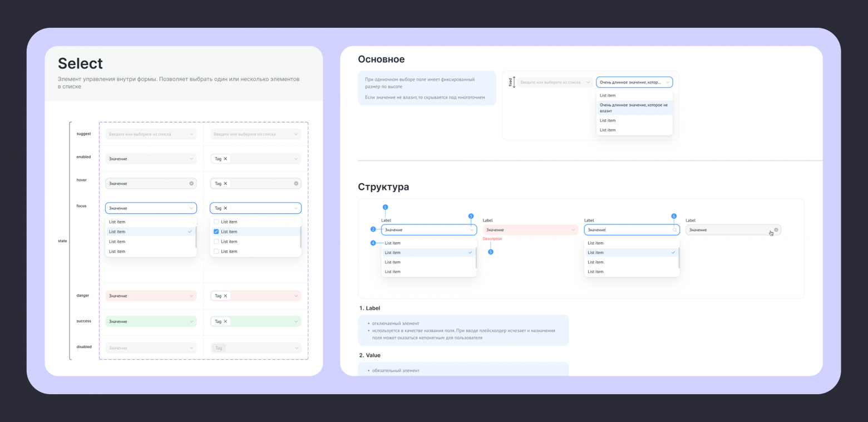Click the Основное section heading

point(381,59)
